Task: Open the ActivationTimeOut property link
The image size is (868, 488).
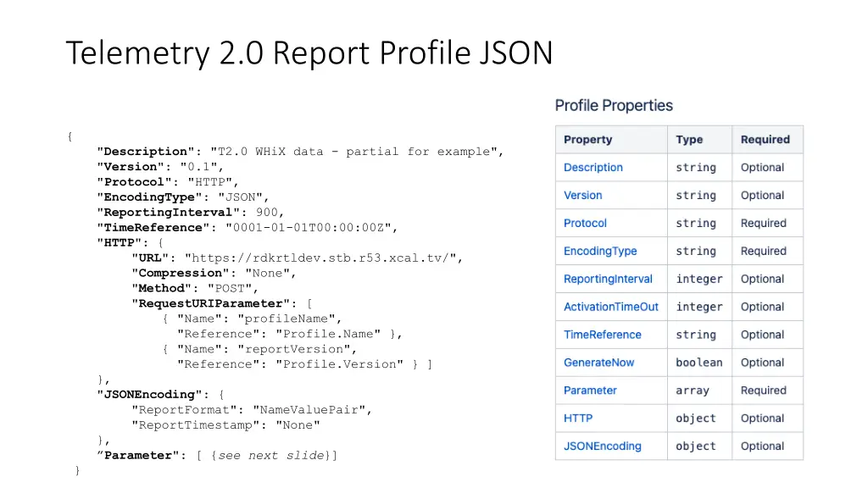Action: (x=611, y=307)
